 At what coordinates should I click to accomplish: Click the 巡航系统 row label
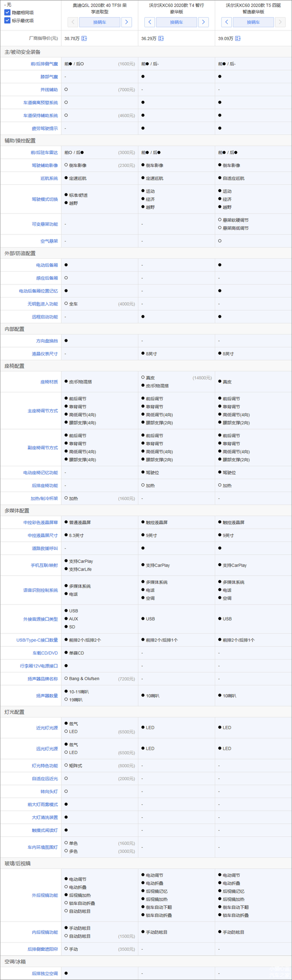49,178
